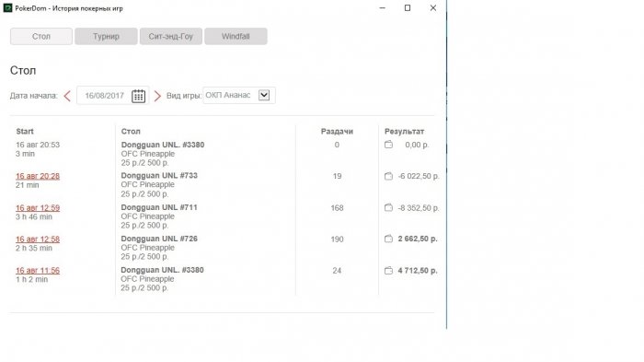Click the 1 h 2 min duration text
The height and width of the screenshot is (362, 644).
point(31,279)
